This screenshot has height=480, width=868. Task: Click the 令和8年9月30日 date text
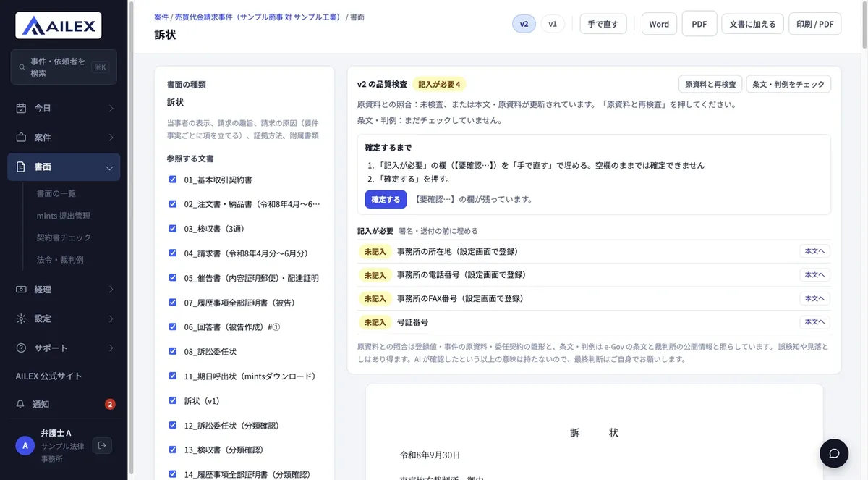(430, 455)
